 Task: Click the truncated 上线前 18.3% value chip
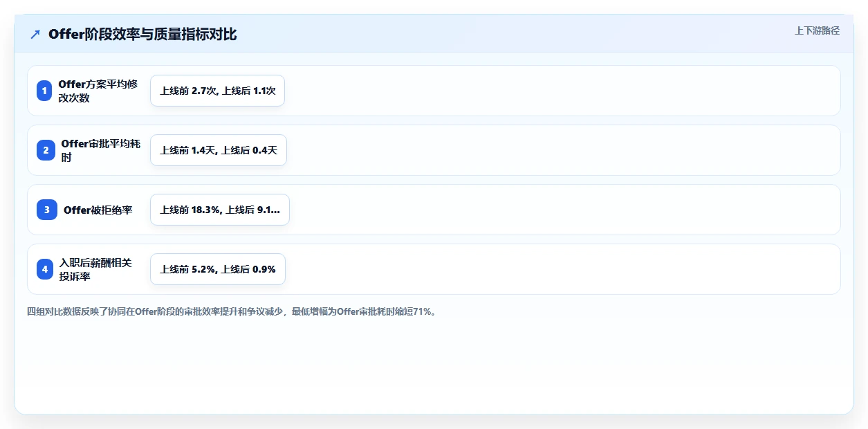[220, 210]
